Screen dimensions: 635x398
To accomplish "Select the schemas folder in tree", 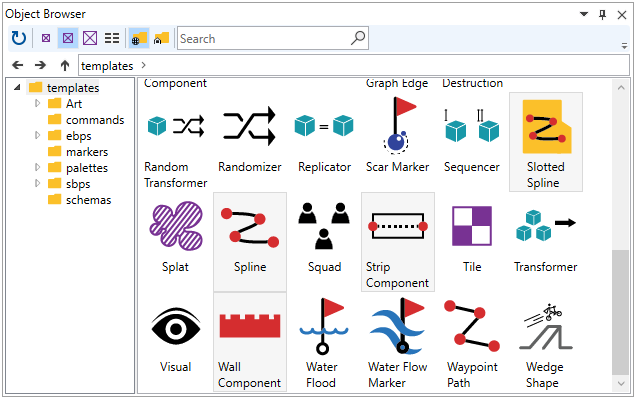I will coord(79,200).
